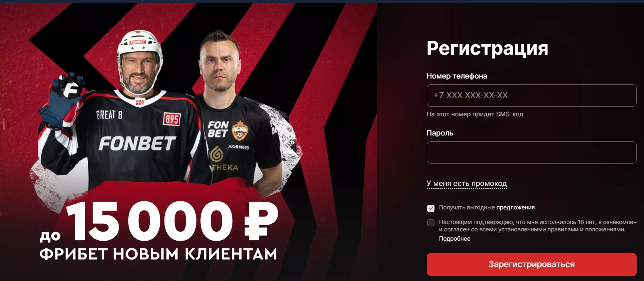Uncheck the 'Получать выгодные предложения' checkbox
The image size is (644, 281).
pyautogui.click(x=431, y=208)
